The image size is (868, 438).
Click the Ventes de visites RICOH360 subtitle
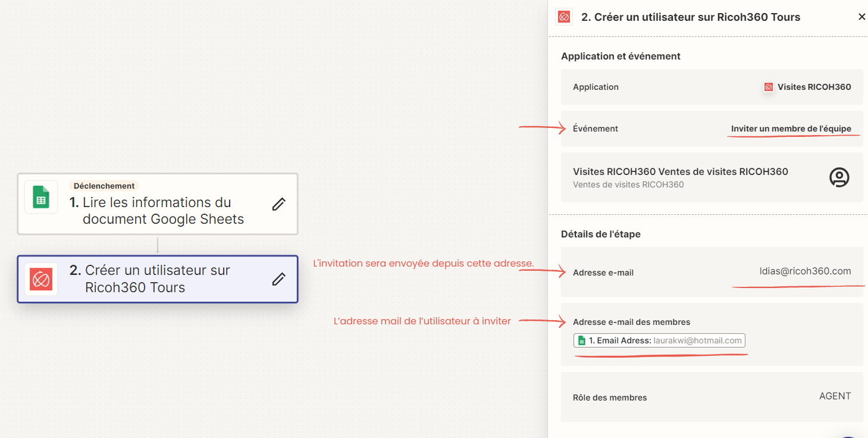click(x=628, y=184)
